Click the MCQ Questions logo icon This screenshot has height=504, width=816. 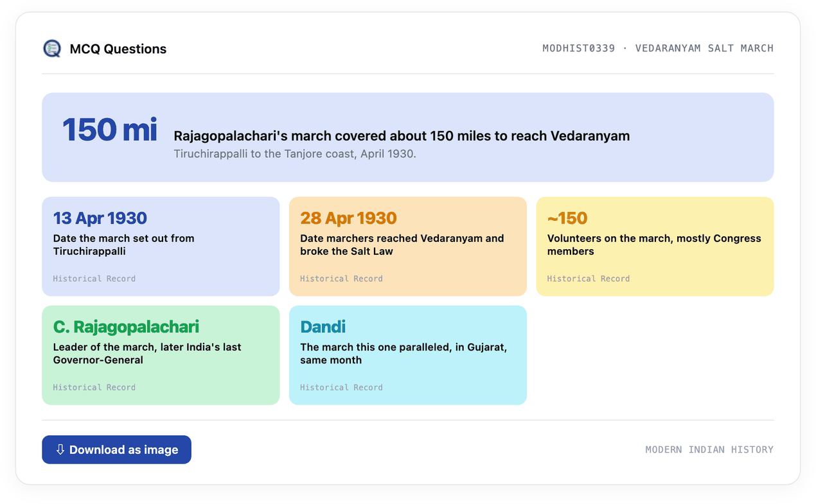[52, 49]
